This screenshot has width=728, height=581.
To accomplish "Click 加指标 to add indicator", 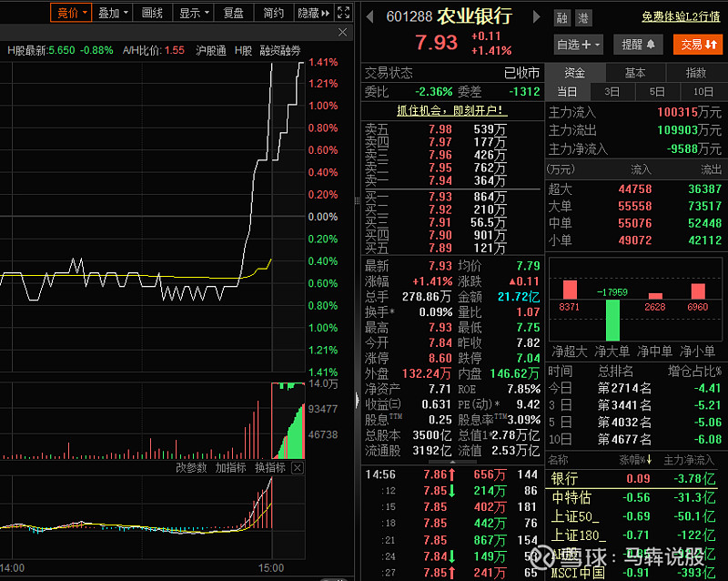I will (x=230, y=467).
